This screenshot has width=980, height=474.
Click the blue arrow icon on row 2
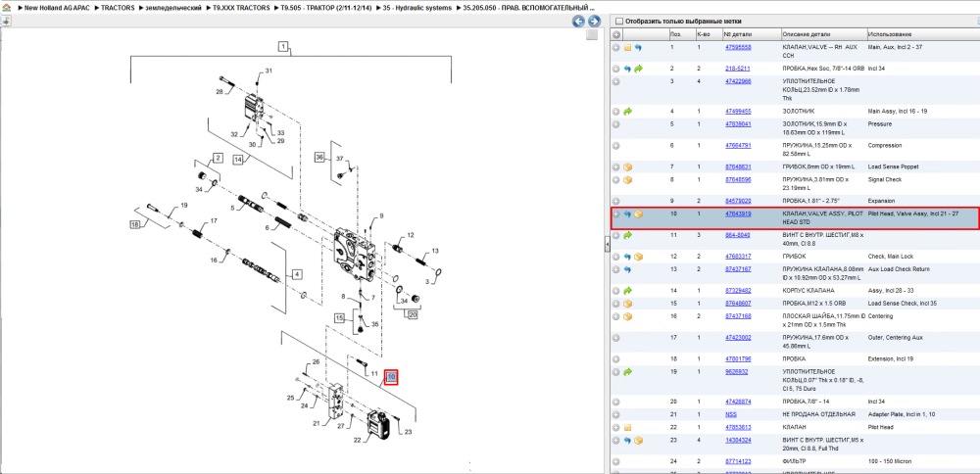[627, 69]
